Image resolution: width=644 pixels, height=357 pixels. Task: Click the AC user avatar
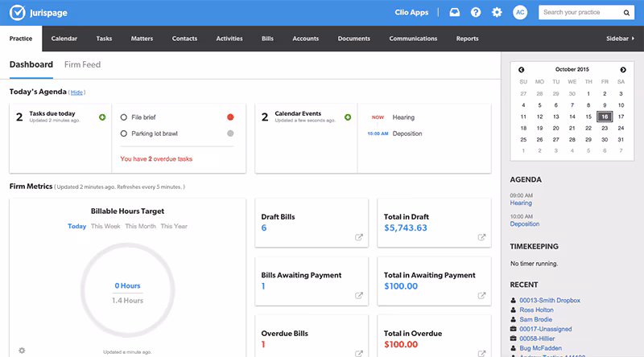click(x=520, y=12)
